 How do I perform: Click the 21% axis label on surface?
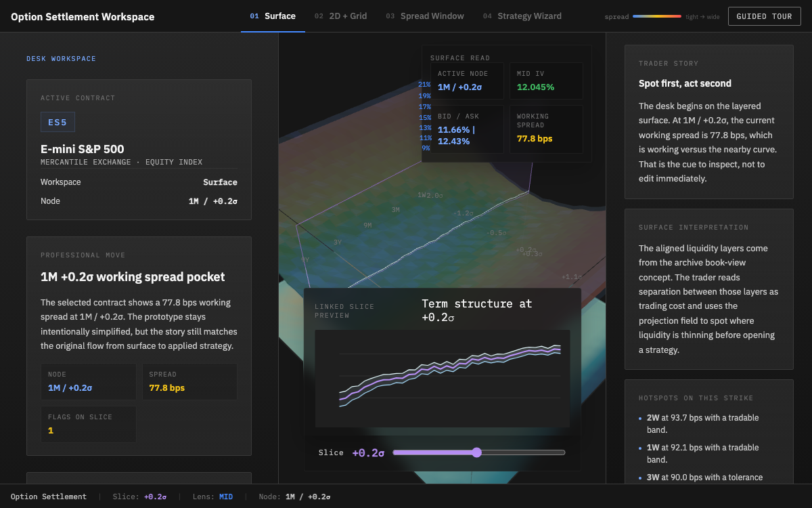pos(424,85)
